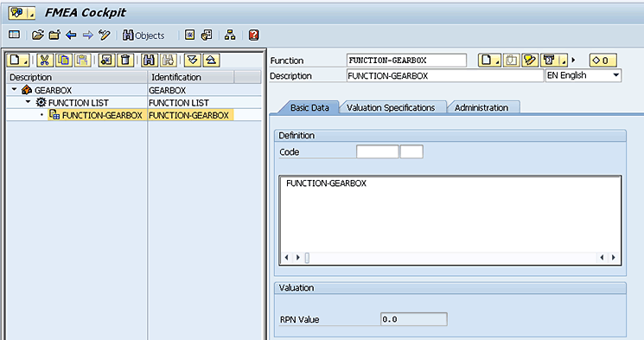Toggle display/change mode pencil icon in main toolbar

tap(105, 35)
